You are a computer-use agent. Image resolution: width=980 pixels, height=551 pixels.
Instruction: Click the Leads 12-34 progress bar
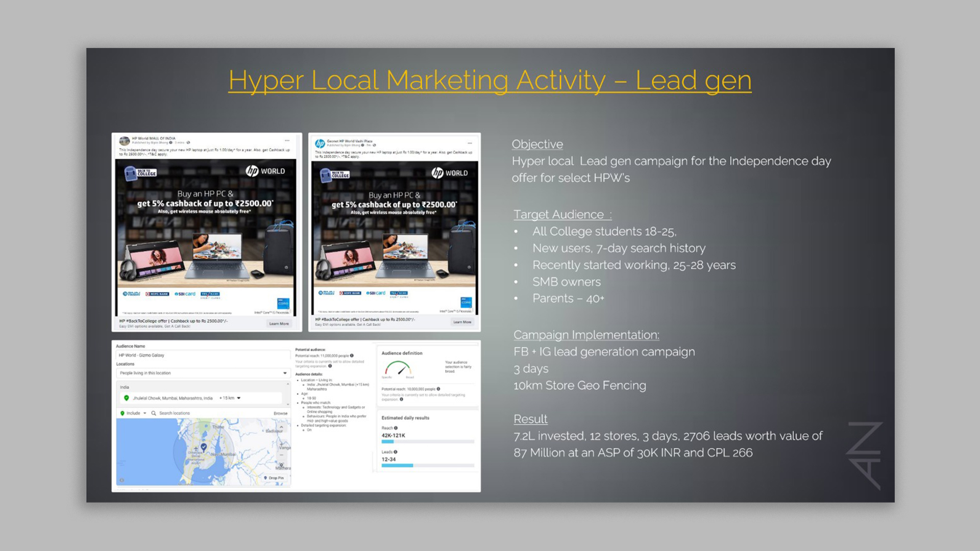tap(428, 465)
